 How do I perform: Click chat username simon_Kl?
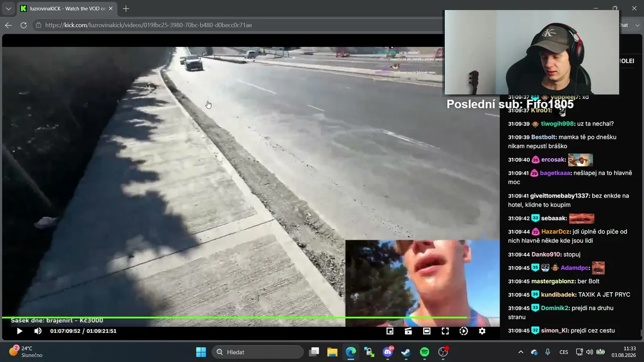[x=555, y=330]
